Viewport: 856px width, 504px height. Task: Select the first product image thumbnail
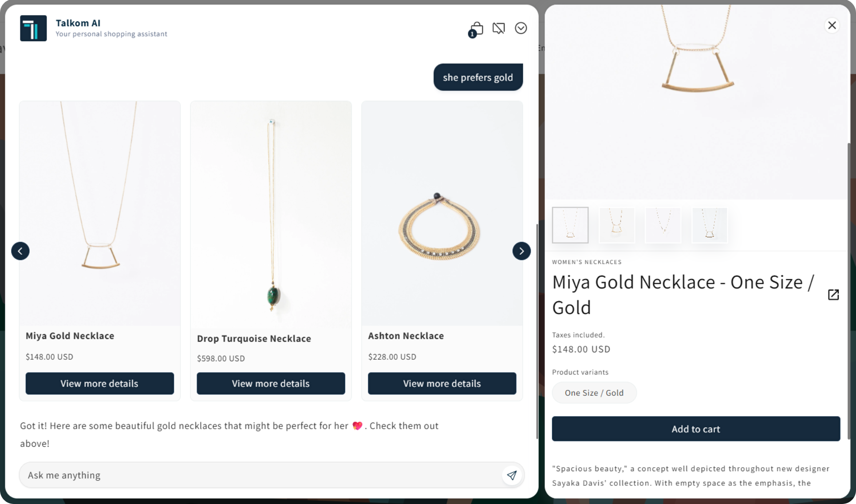(570, 225)
